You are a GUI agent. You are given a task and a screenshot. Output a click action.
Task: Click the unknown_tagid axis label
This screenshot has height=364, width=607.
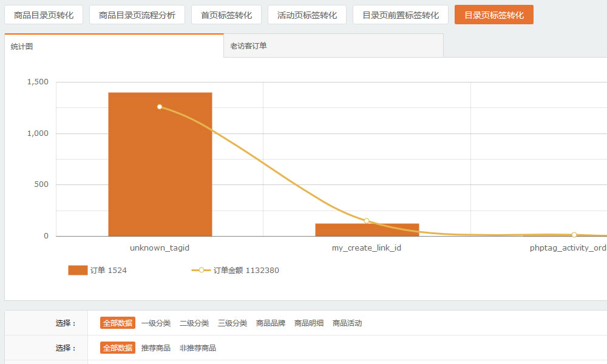click(x=160, y=248)
